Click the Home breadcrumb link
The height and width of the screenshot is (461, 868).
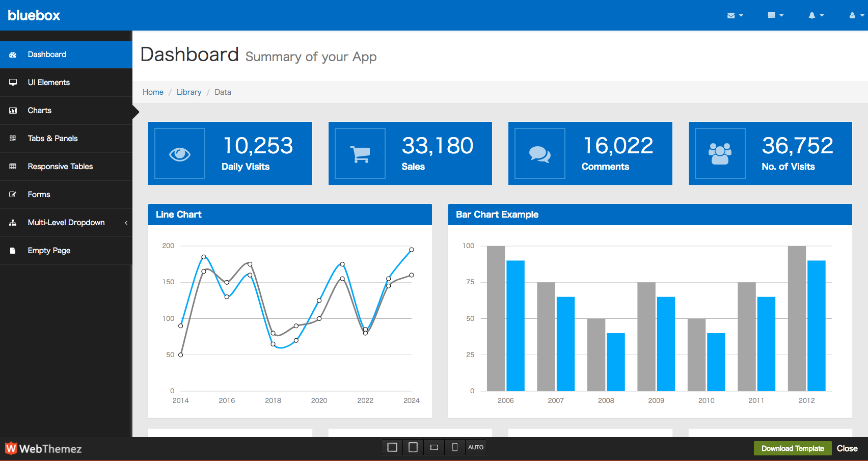[153, 92]
